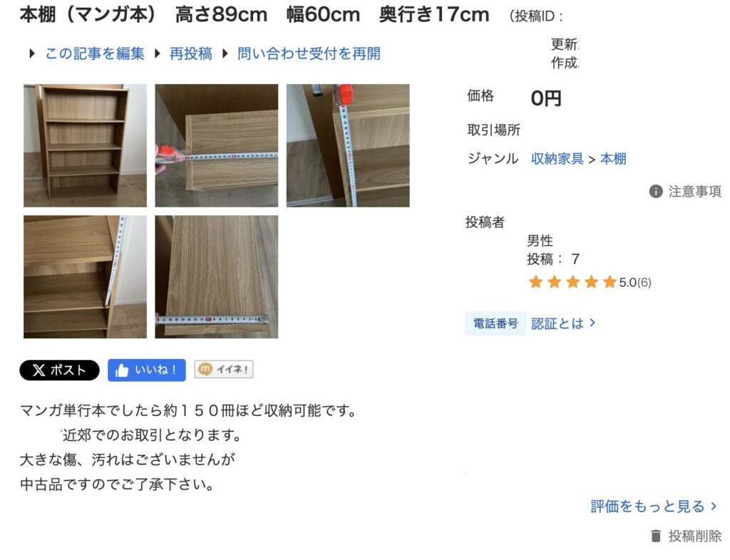Open the full bookshelf thumbnail photo
730x560 pixels.
[86, 145]
